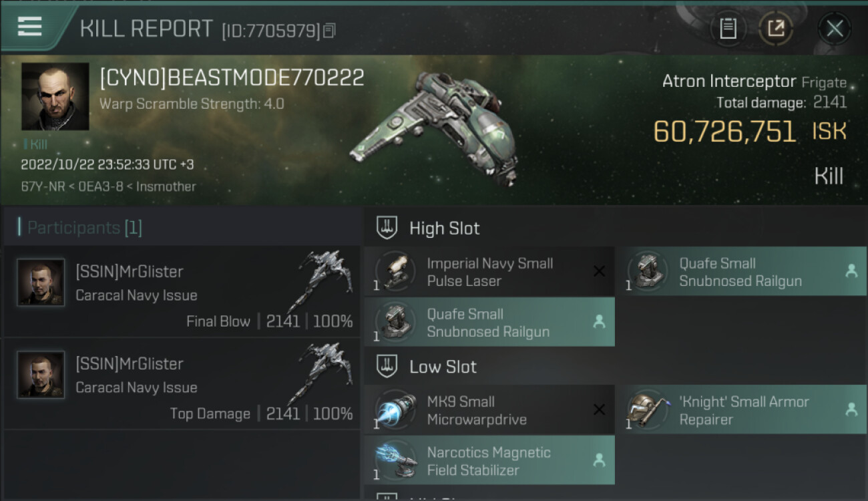Viewport: 868px width, 501px height.
Task: Copy the kill report ID icon
Action: (329, 31)
